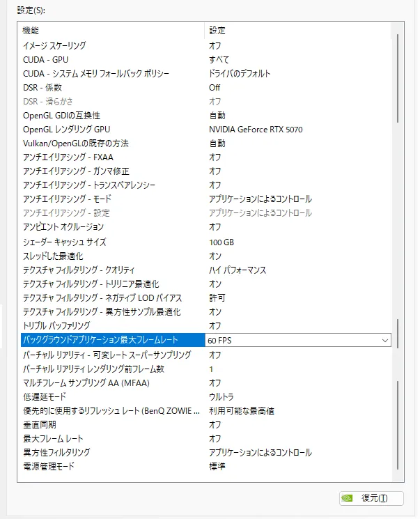The height and width of the screenshot is (519, 420).
Task: Select the DSR - 係数 row
Action: [206, 87]
